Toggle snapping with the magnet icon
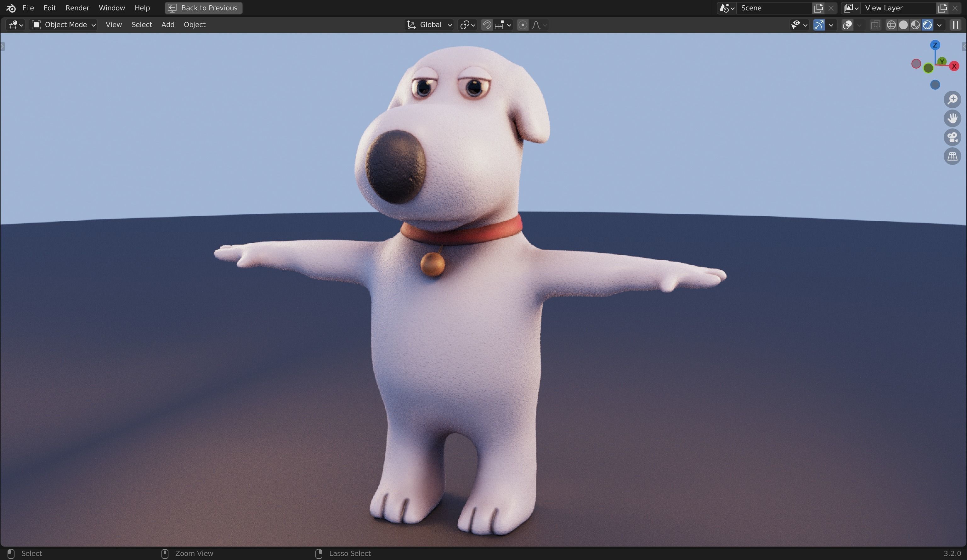967x560 pixels. click(x=487, y=25)
